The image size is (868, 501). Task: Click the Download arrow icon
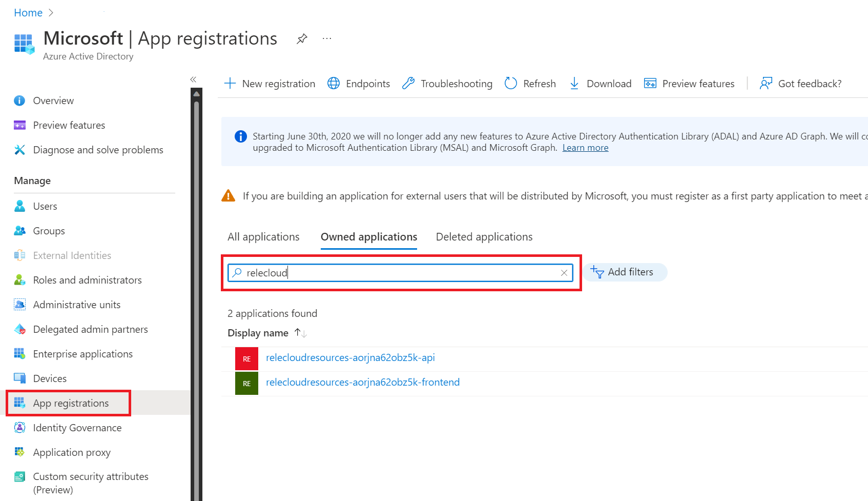coord(574,83)
